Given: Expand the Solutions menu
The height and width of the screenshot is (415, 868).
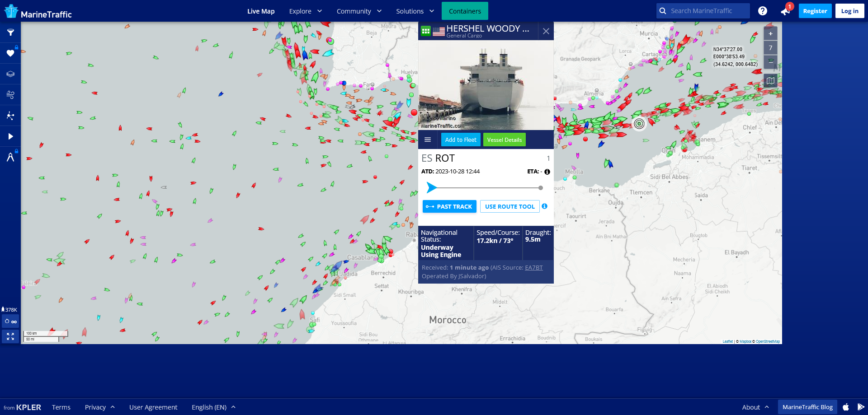Looking at the screenshot, I should pyautogui.click(x=415, y=11).
